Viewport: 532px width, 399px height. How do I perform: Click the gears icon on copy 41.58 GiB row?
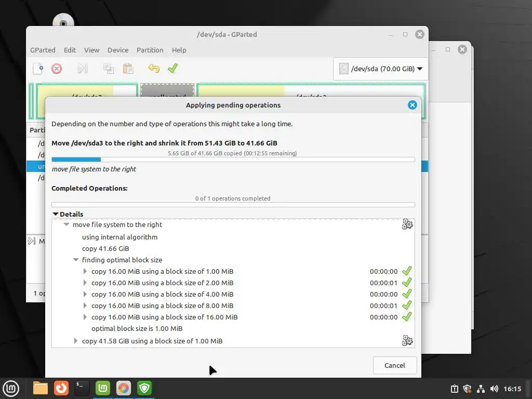pyautogui.click(x=407, y=340)
